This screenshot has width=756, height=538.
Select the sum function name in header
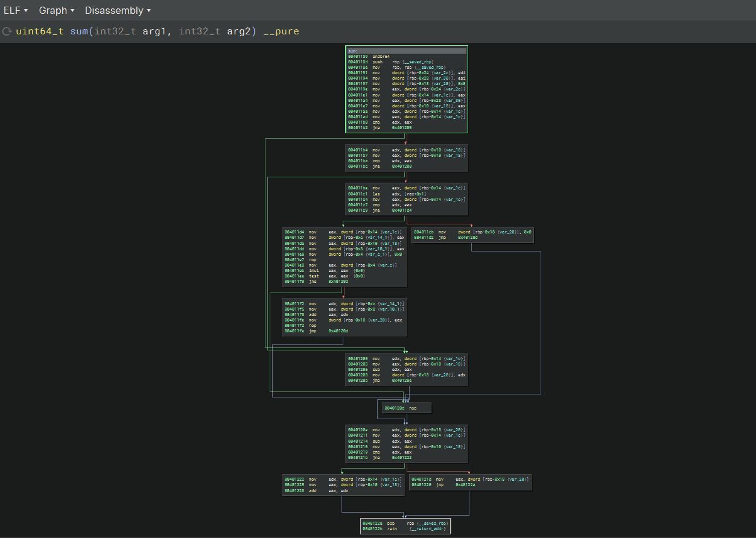tap(78, 31)
